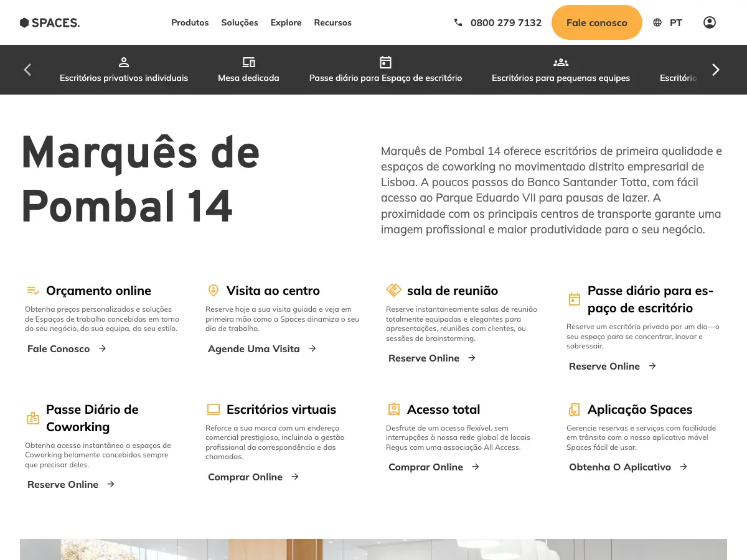Click the Visita ao centro pin icon
The width and height of the screenshot is (747, 560).
pos(214,291)
